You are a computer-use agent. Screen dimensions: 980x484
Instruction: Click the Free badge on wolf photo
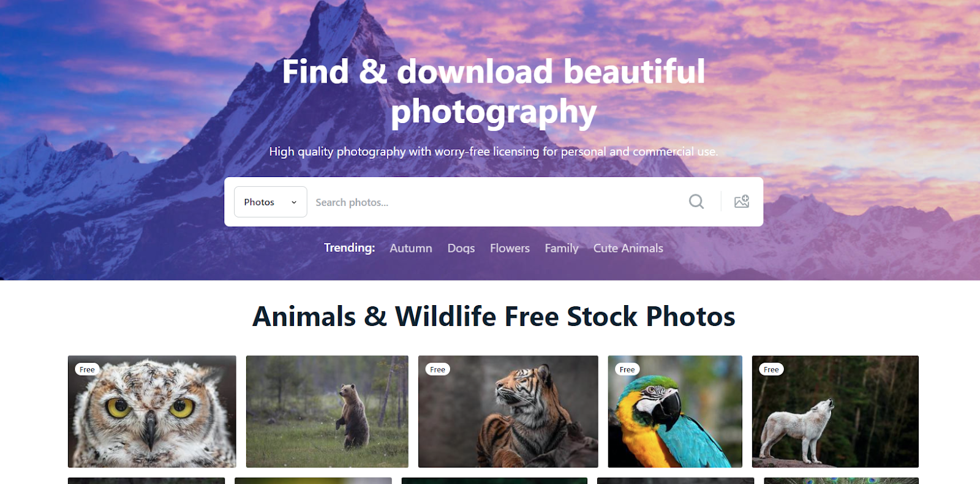(771, 369)
